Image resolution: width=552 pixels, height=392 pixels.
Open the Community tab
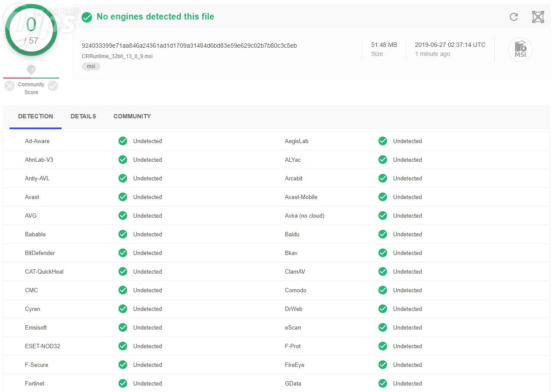pyautogui.click(x=132, y=116)
